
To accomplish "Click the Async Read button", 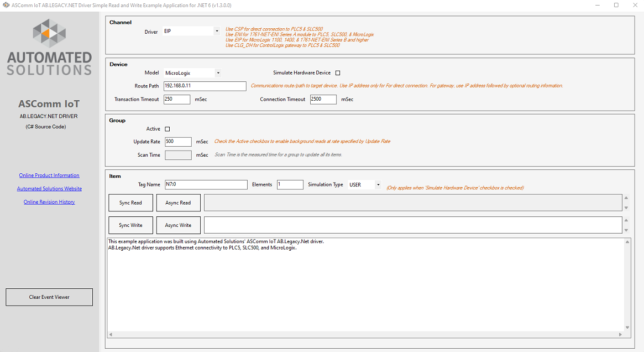I will [x=178, y=203].
